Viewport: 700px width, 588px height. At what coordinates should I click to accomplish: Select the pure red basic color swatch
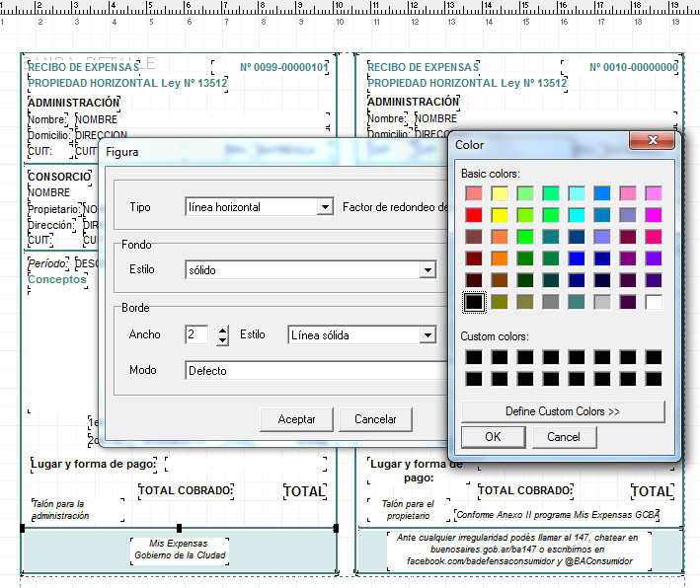click(474, 215)
